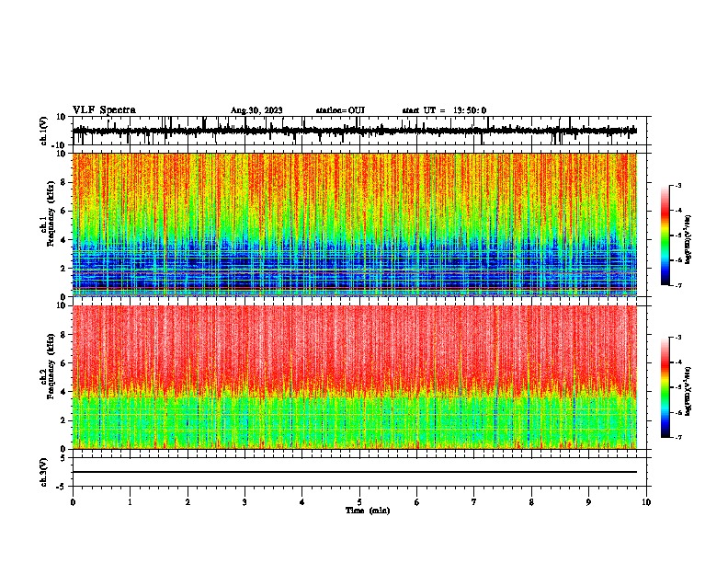Click the ch.1 "Frequency (kHz)" axis label

click(51, 213)
